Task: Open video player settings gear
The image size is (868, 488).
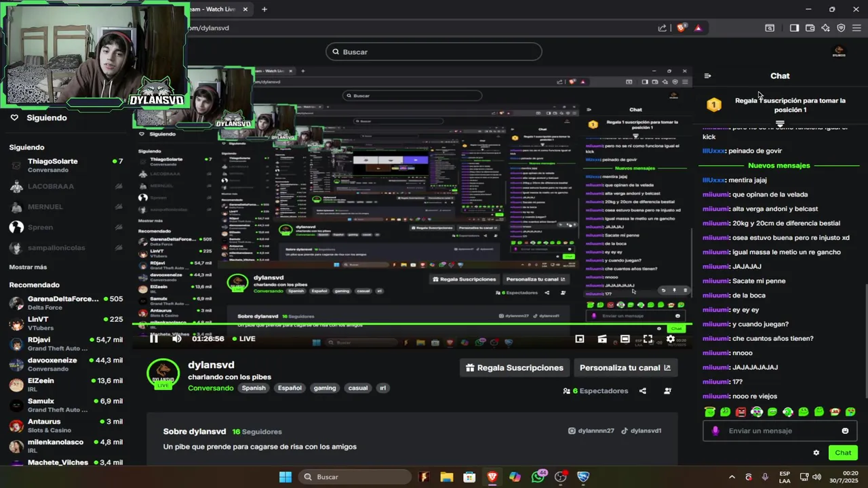Action: pos(671,339)
